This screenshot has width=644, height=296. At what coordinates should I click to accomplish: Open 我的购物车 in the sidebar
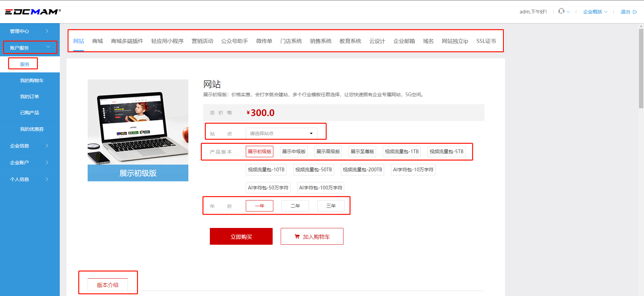click(32, 80)
